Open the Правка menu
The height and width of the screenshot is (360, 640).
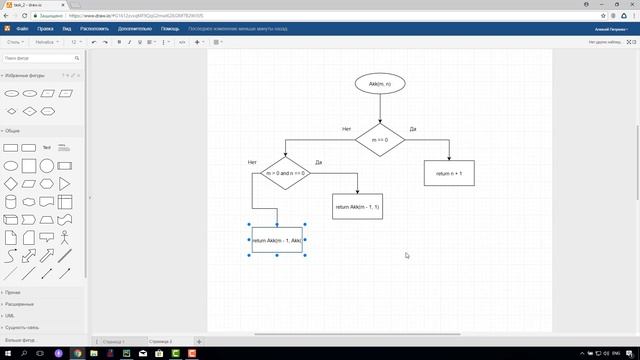tap(45, 29)
